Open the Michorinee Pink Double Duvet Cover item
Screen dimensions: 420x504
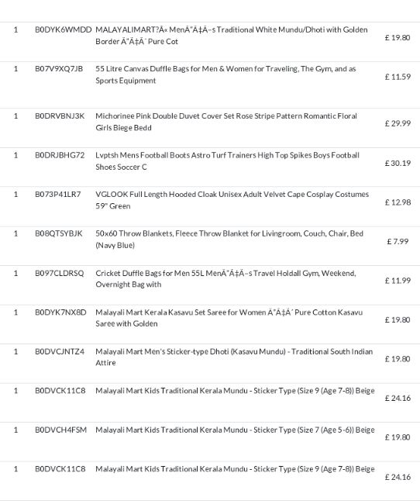coord(226,122)
